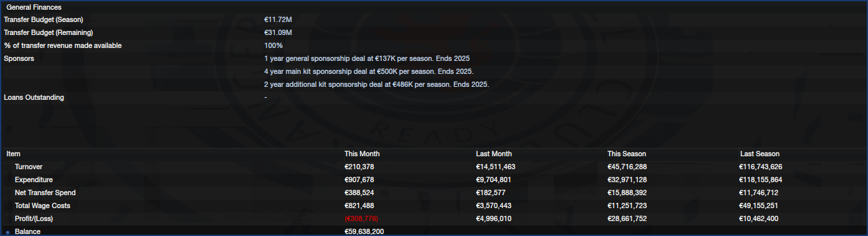This screenshot has width=868, height=236.
Task: Sort by the Item column header
Action: 14,154
